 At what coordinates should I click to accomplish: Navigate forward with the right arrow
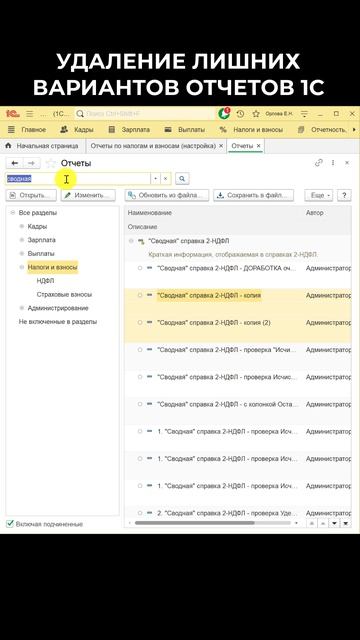pos(31,163)
